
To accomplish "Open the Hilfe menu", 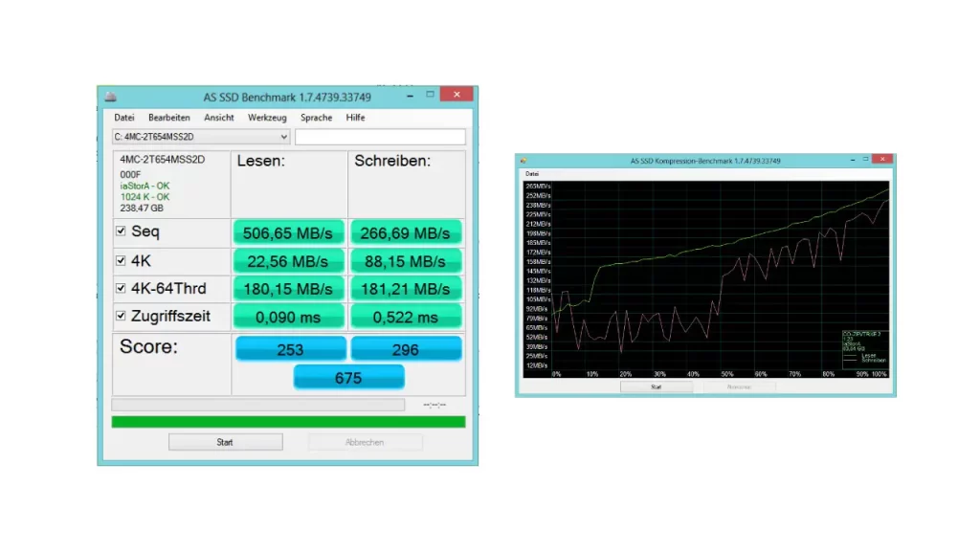I will 355,117.
